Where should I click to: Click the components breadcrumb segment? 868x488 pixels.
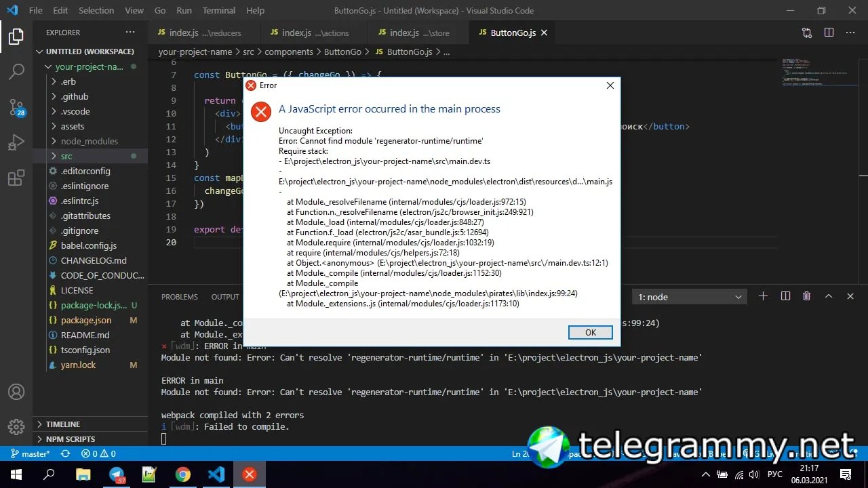click(289, 52)
